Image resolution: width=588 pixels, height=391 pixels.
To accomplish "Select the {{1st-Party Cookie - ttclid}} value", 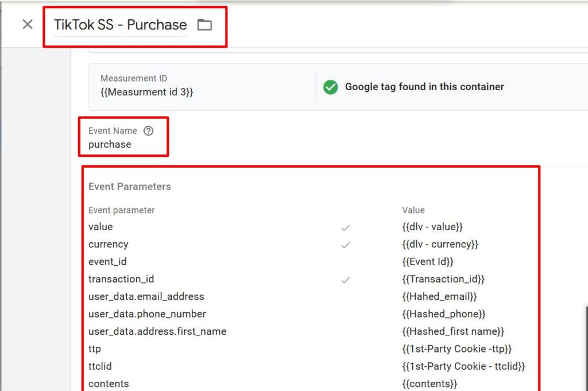I will (x=463, y=366).
